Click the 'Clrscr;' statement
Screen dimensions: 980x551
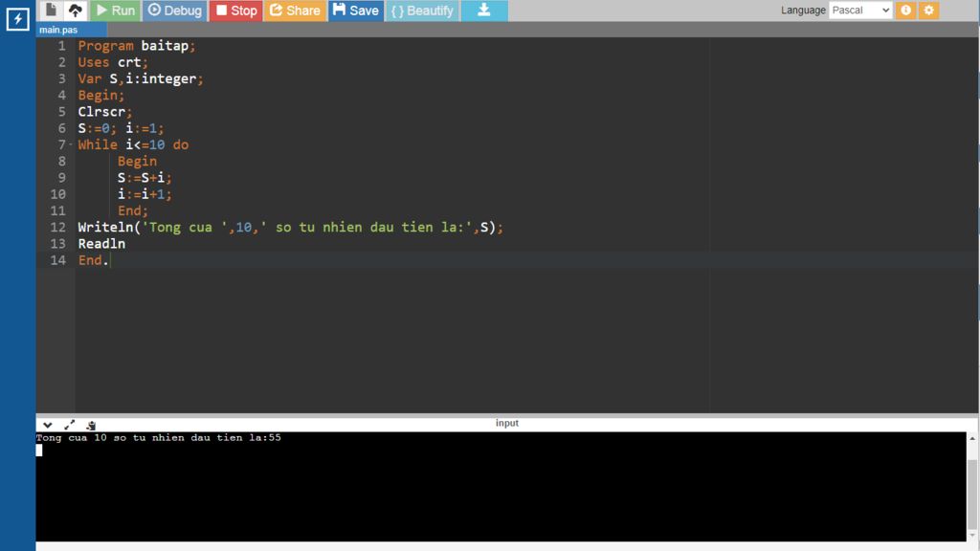[x=105, y=112]
